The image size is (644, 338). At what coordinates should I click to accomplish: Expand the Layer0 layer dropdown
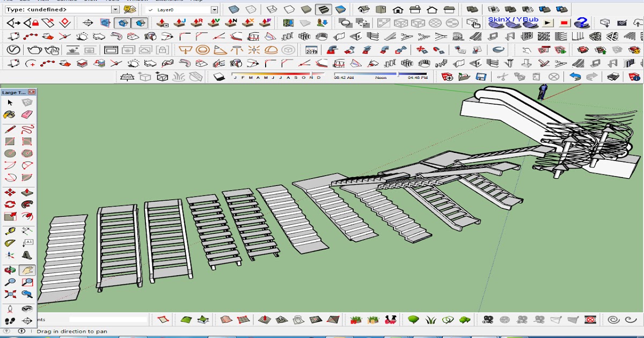(x=214, y=10)
